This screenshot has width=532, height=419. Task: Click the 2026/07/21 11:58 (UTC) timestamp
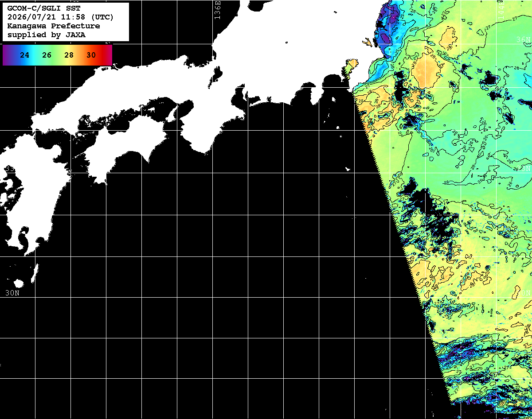[60, 17]
